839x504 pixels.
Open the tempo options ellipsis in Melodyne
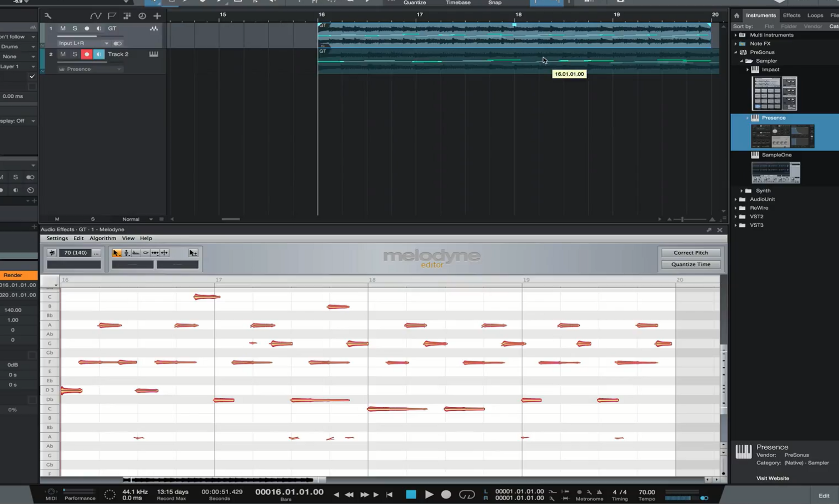click(96, 253)
